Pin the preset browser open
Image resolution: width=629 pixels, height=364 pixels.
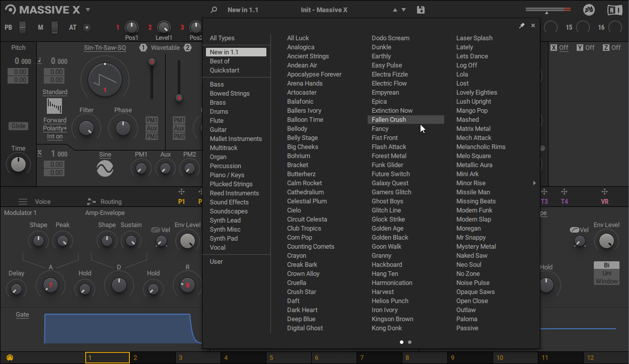coord(522,26)
